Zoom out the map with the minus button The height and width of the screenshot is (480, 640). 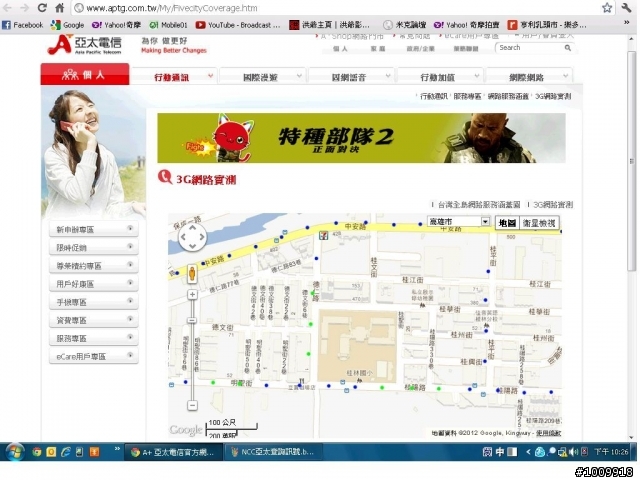(x=192, y=405)
